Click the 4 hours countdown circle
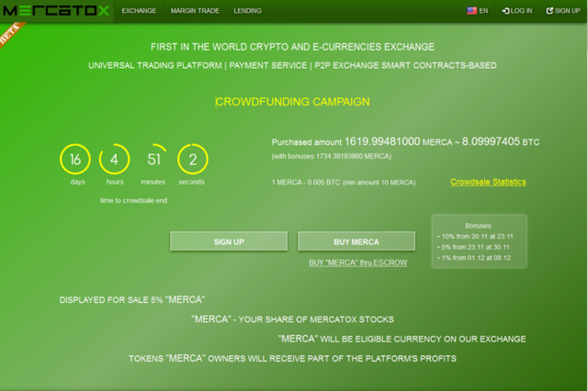This screenshot has height=391, width=588. click(x=114, y=159)
